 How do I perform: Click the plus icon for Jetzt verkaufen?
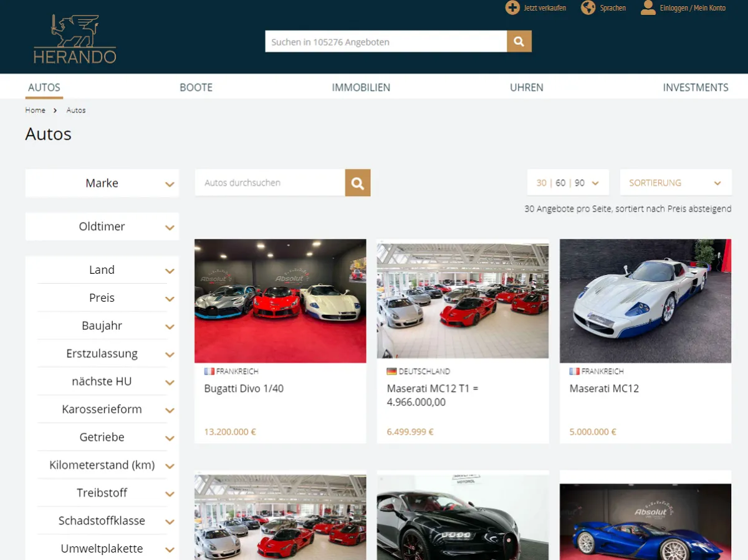[x=512, y=8]
